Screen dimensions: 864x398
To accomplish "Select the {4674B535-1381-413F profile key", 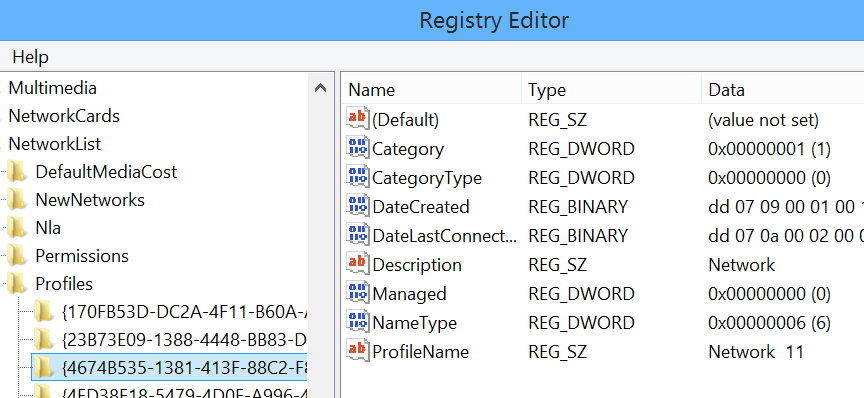I will click(185, 368).
